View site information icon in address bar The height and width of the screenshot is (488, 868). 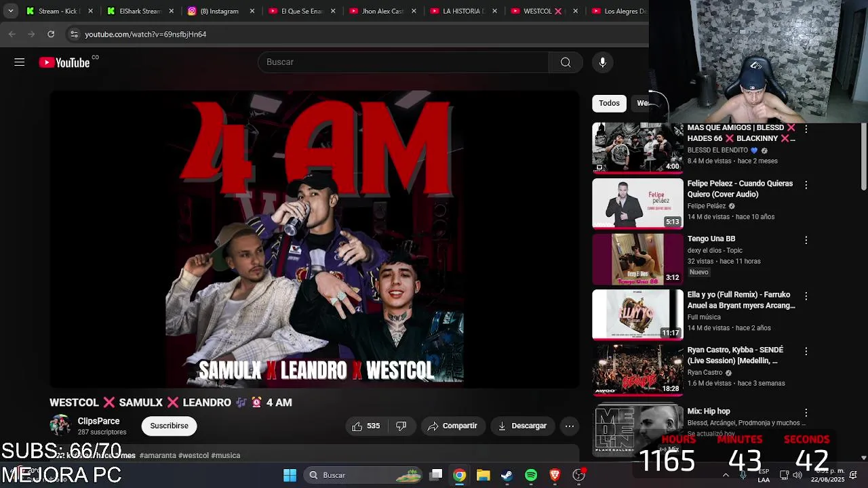[x=74, y=34]
